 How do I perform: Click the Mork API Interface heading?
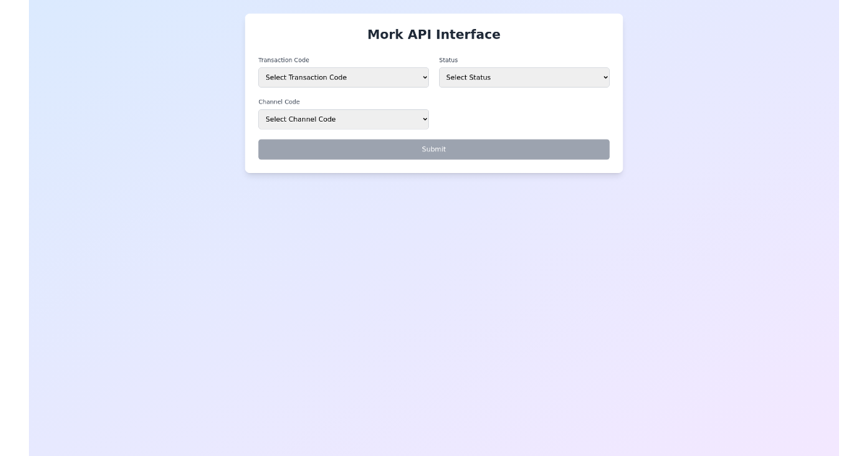[x=434, y=34]
